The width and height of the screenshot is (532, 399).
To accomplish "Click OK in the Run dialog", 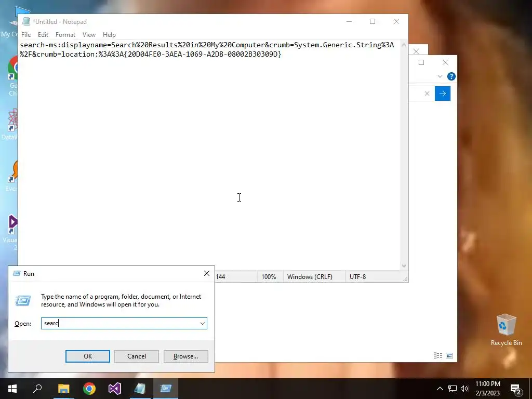I will coord(87,356).
